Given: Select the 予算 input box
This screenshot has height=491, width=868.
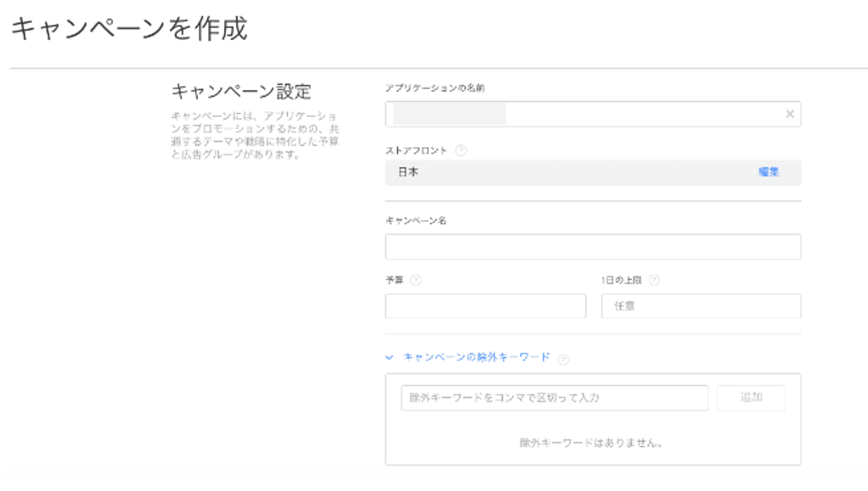Looking at the screenshot, I should pos(485,306).
